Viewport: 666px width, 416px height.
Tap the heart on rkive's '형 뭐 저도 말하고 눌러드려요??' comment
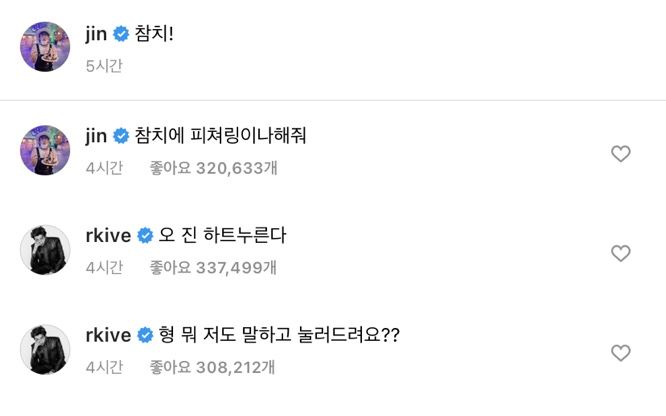coord(620,353)
